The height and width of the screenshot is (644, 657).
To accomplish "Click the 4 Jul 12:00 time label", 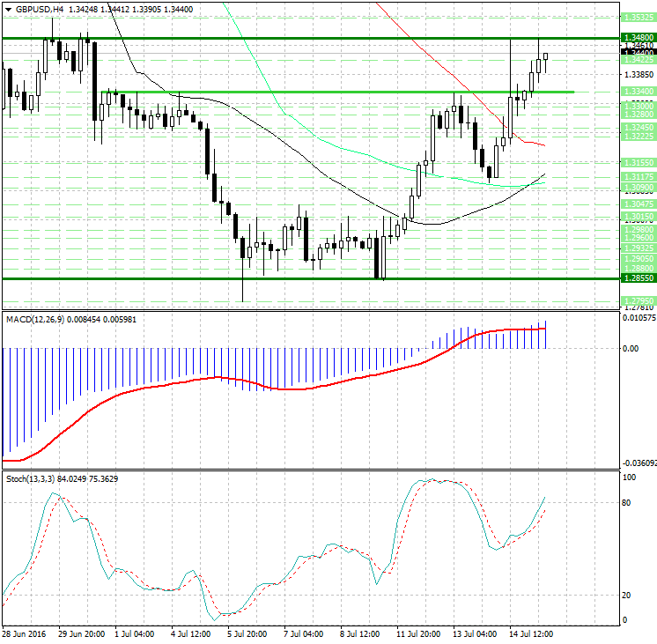I will point(190,633).
